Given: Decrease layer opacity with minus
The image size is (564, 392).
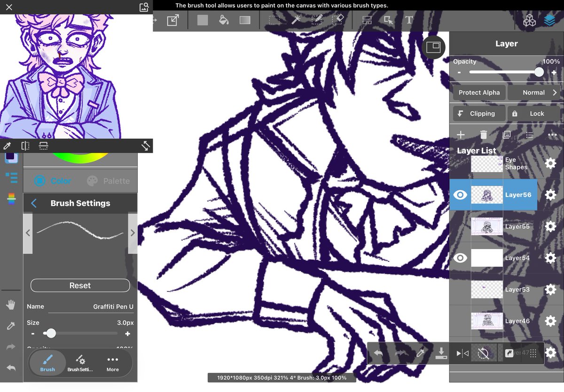Looking at the screenshot, I should pos(459,72).
